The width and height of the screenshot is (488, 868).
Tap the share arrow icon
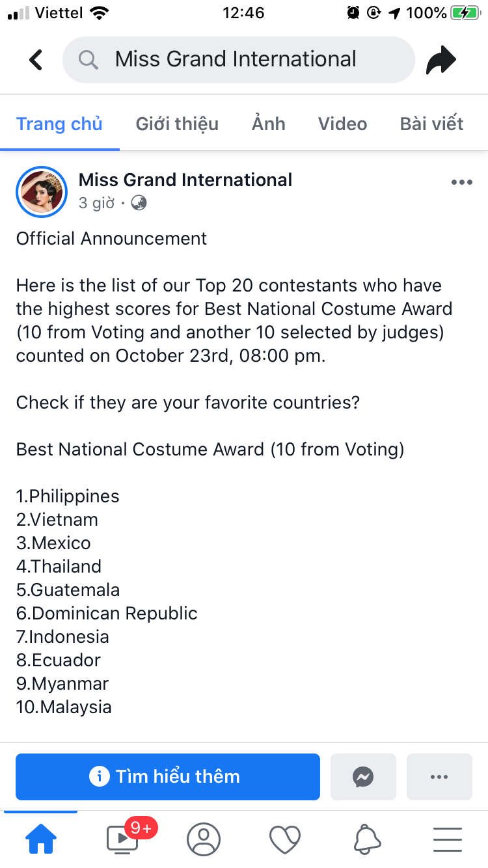coord(441,61)
